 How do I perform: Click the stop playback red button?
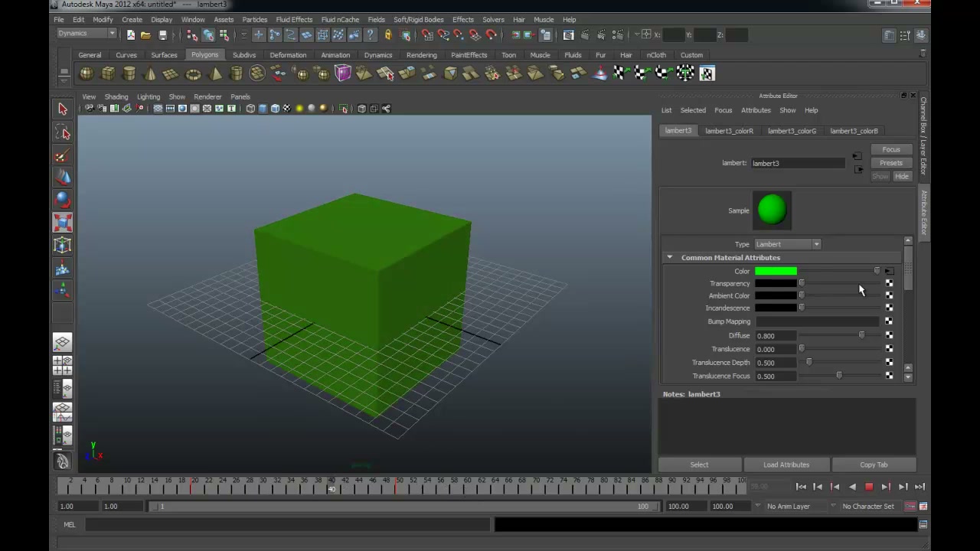pos(869,487)
